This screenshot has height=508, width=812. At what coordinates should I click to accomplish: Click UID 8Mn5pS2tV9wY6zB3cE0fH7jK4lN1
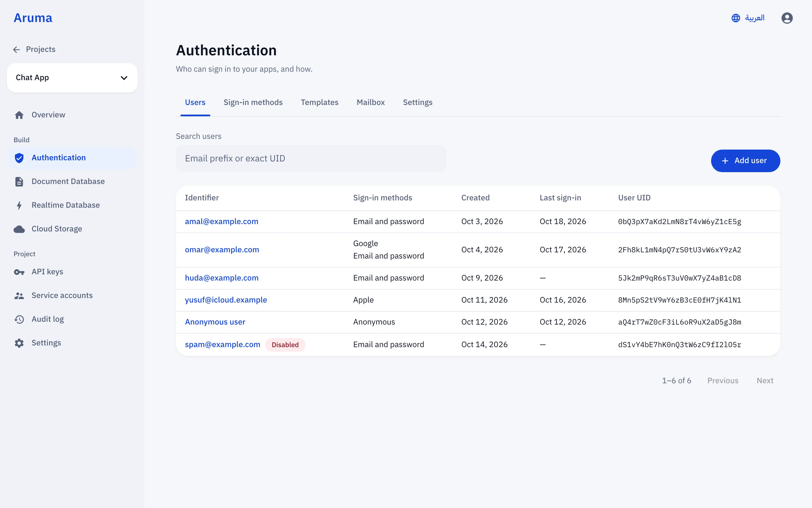coord(679,300)
